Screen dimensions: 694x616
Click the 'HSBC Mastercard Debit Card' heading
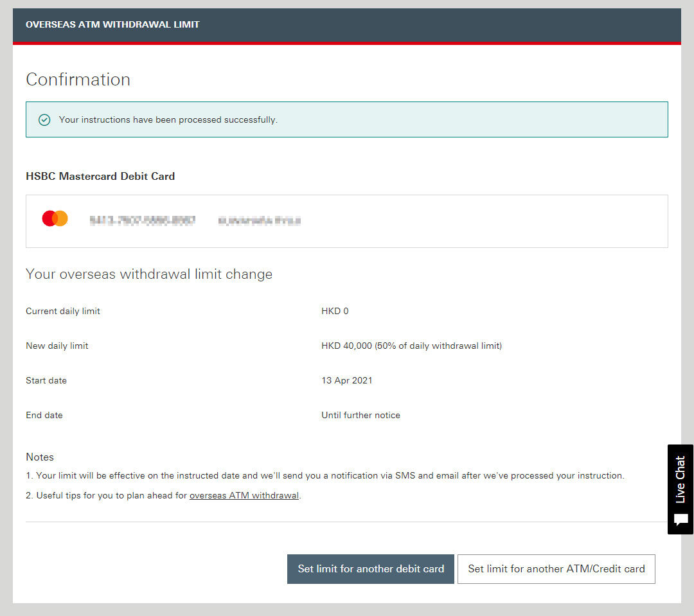pos(100,176)
